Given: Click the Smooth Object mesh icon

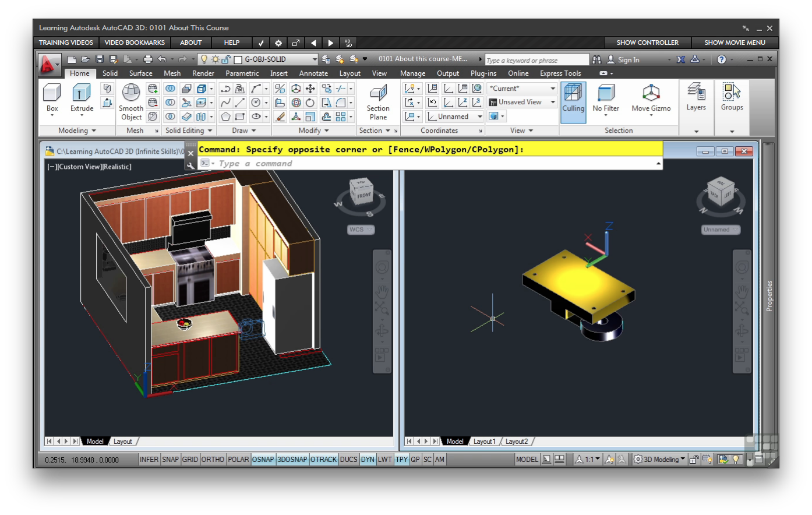Looking at the screenshot, I should tap(130, 93).
